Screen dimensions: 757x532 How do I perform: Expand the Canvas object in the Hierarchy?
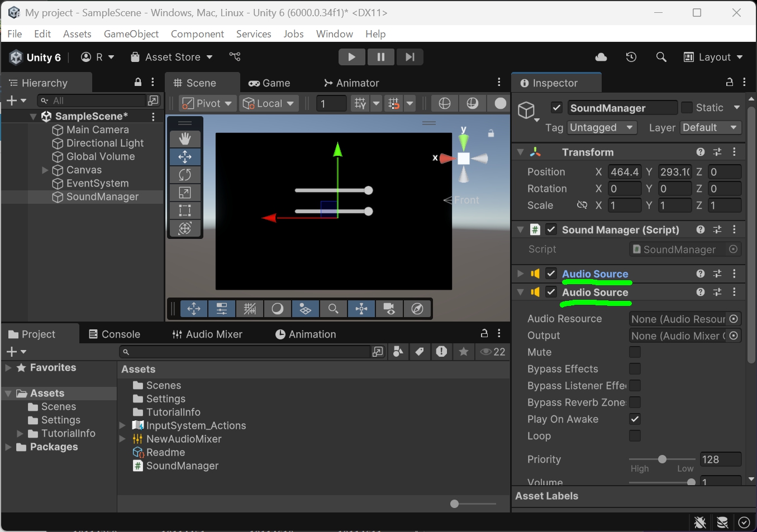(x=45, y=170)
